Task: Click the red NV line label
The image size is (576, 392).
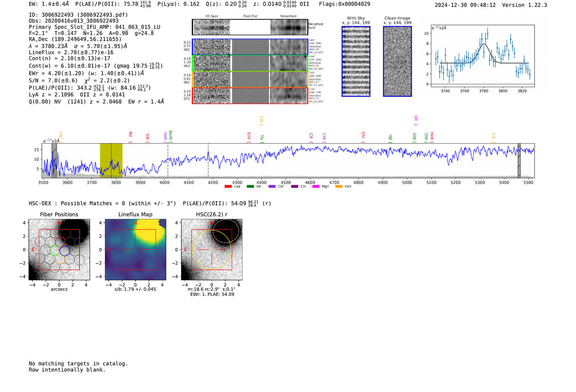Action: coord(130,137)
